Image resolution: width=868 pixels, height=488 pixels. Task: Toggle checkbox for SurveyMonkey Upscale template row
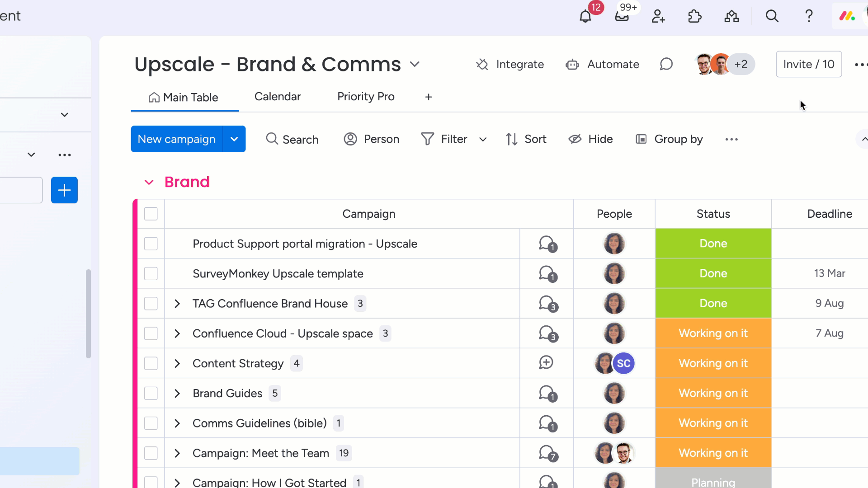[x=151, y=273]
